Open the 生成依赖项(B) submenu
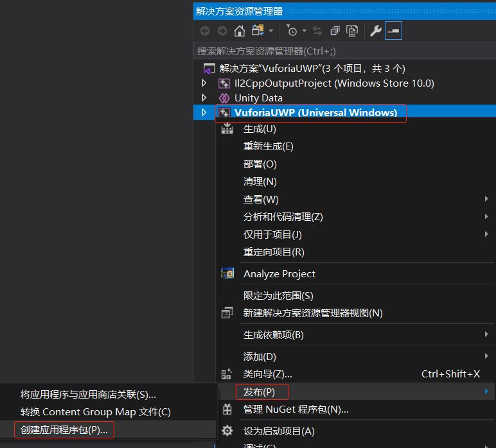This screenshot has height=448, width=496. tap(355, 335)
